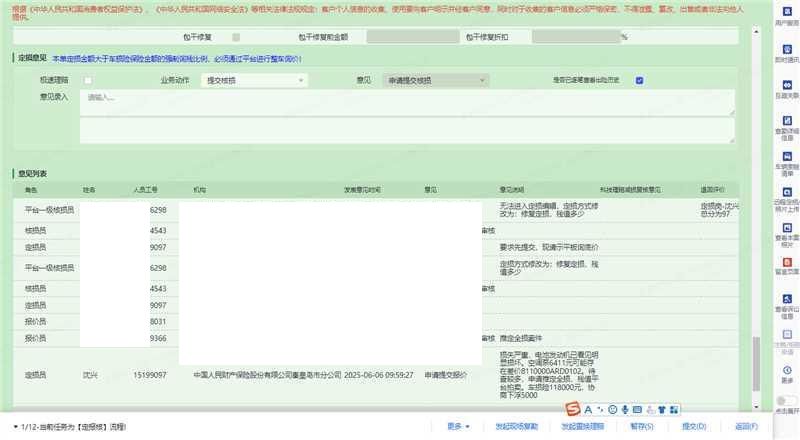Enable the 极速理赔 checkbox

[89, 80]
